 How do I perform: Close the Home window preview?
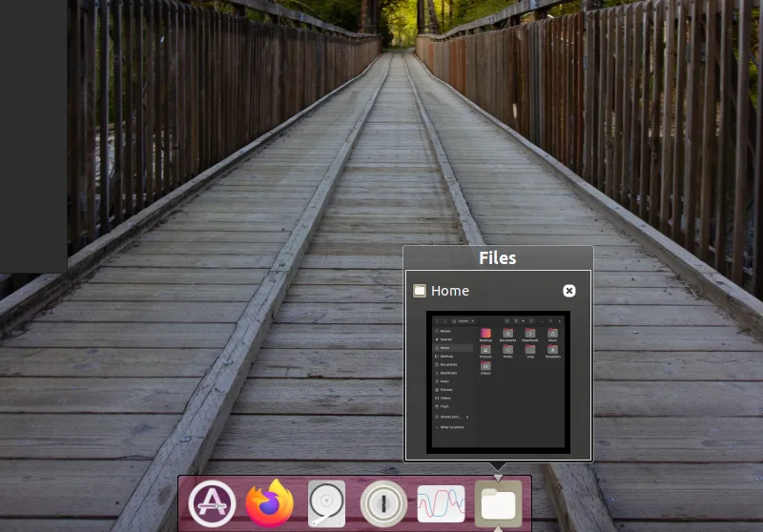(x=568, y=291)
